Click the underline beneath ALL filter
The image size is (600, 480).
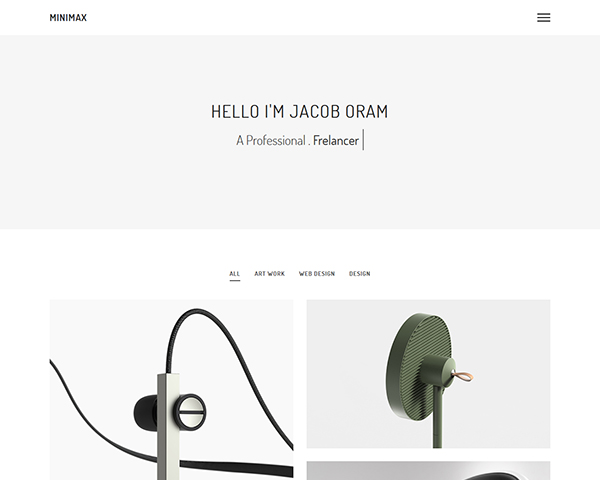(x=235, y=281)
